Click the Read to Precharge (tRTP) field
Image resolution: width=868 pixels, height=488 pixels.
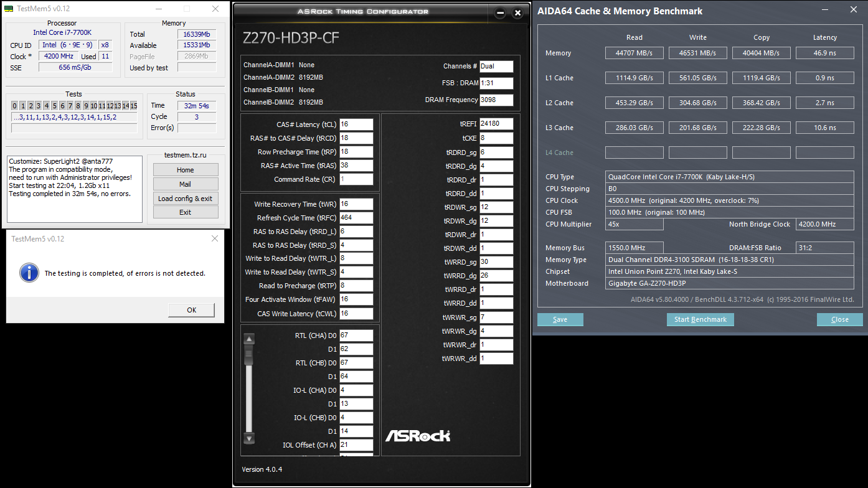coord(356,286)
